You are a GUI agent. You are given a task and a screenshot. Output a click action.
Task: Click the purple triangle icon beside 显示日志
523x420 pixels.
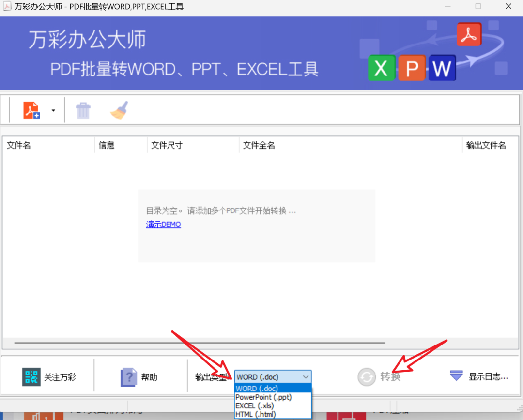pyautogui.click(x=456, y=376)
